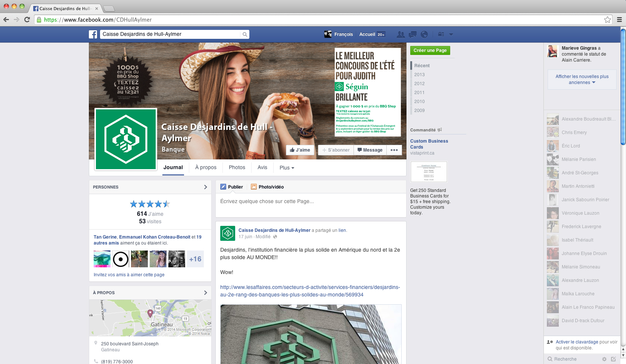Click the post privacy globe icon
Screen dimensions: 626x364
click(x=275, y=237)
